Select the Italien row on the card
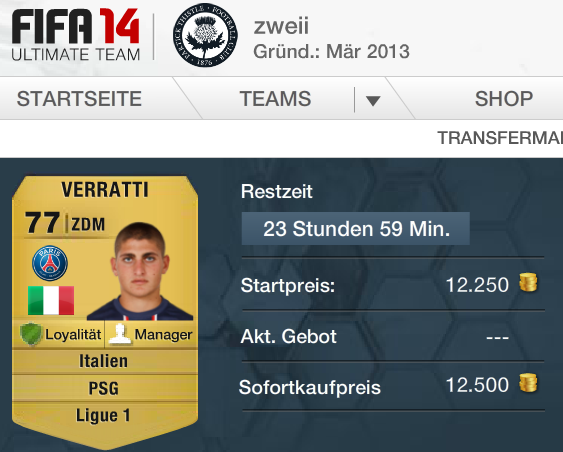The height and width of the screenshot is (452, 563). (104, 361)
